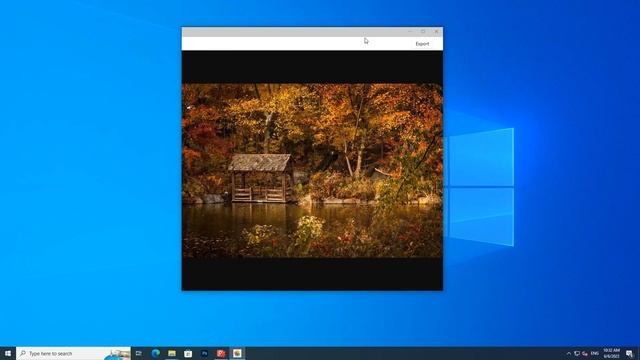This screenshot has height=360, width=640.
Task: Click the 'Type here to search' box
Action: click(73, 353)
